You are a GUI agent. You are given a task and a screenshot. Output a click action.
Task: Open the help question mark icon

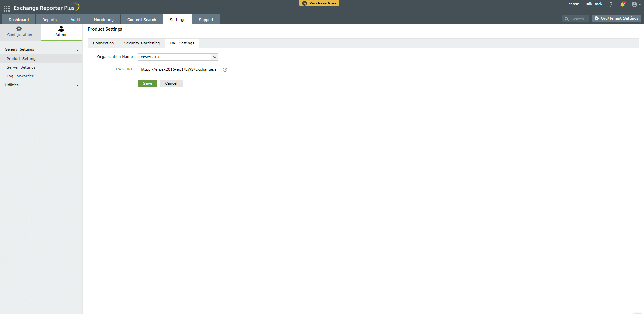[611, 4]
